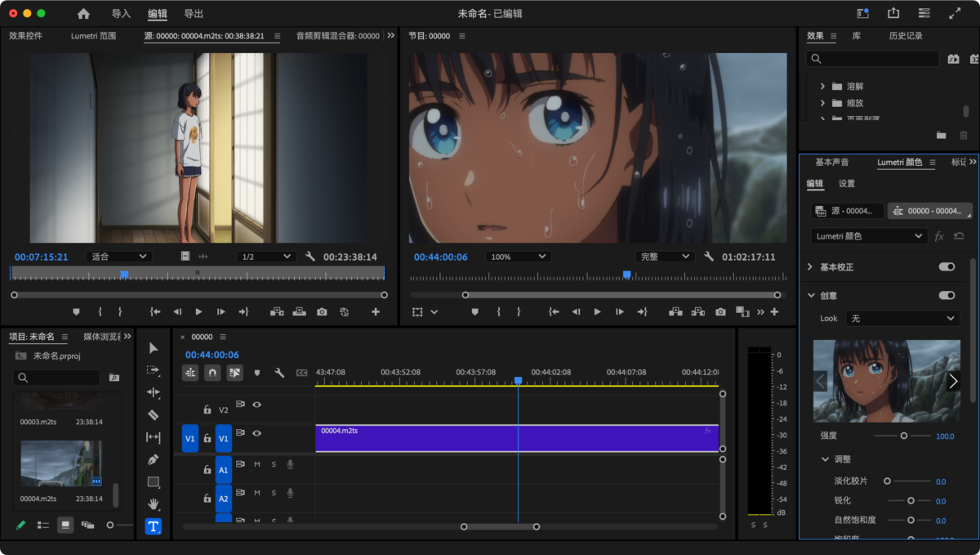Switch Project panel to freeform view
This screenshot has height=555, width=980.
tap(87, 525)
